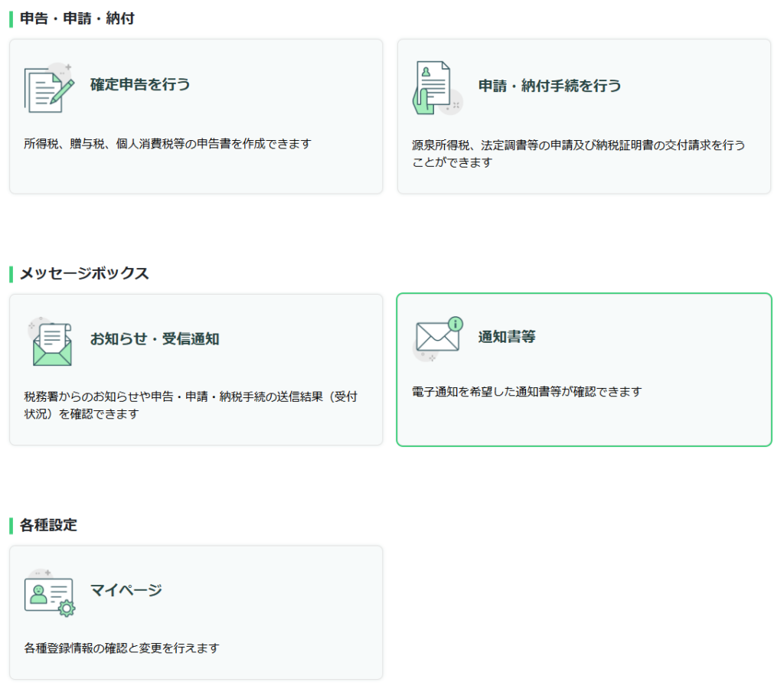Click the 電子通知を希望した通知書等 description text
This screenshot has height=692, width=784.
click(527, 392)
